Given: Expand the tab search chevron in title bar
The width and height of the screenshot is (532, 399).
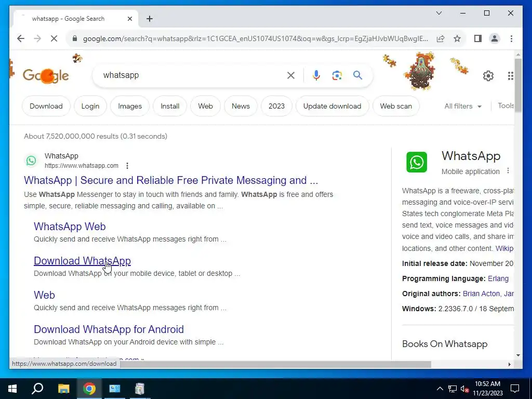Looking at the screenshot, I should [x=438, y=13].
